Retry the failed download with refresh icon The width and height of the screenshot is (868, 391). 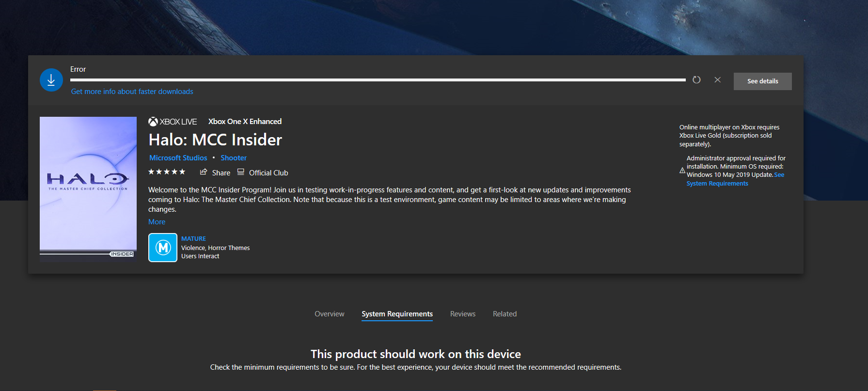tap(696, 80)
